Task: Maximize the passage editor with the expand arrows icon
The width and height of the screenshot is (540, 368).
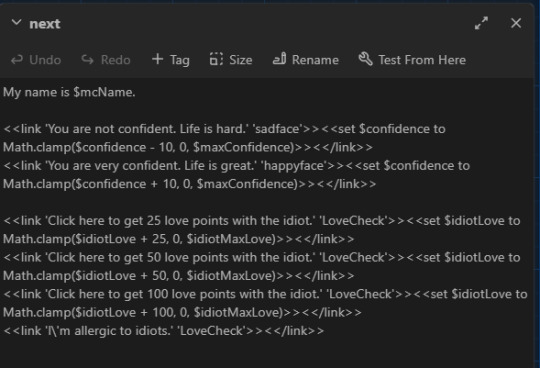Action: tap(481, 23)
